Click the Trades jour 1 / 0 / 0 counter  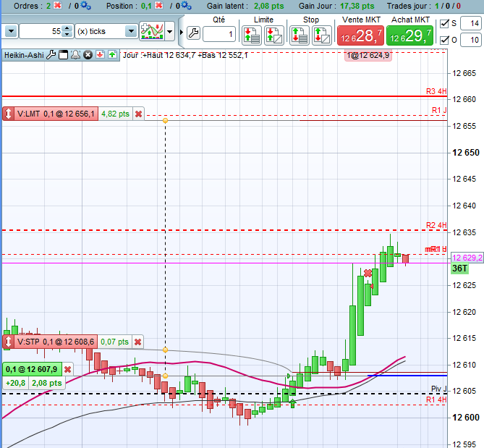click(x=448, y=6)
